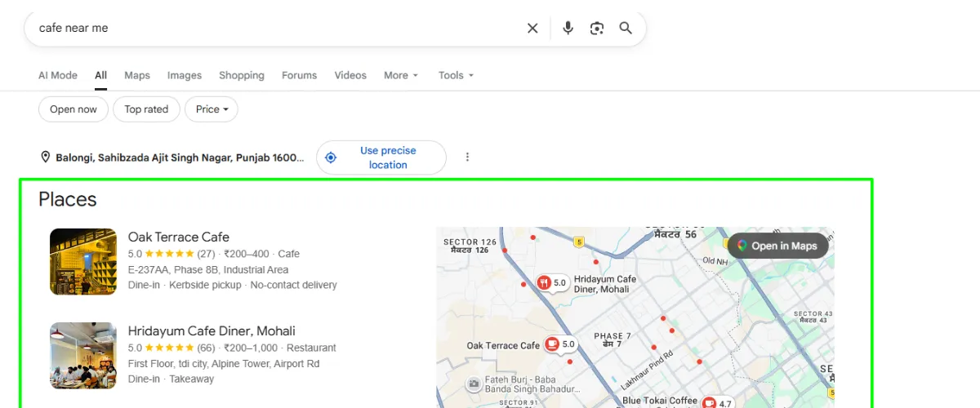Toggle the Top rated filter chip

point(146,109)
